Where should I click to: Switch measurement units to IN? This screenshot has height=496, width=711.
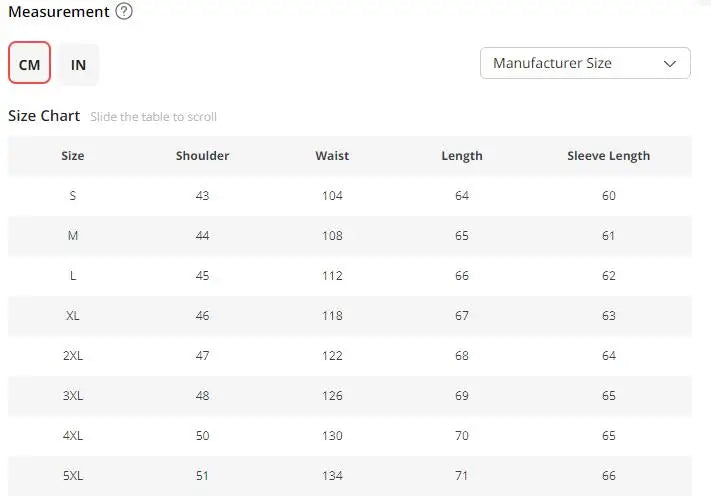tap(78, 65)
